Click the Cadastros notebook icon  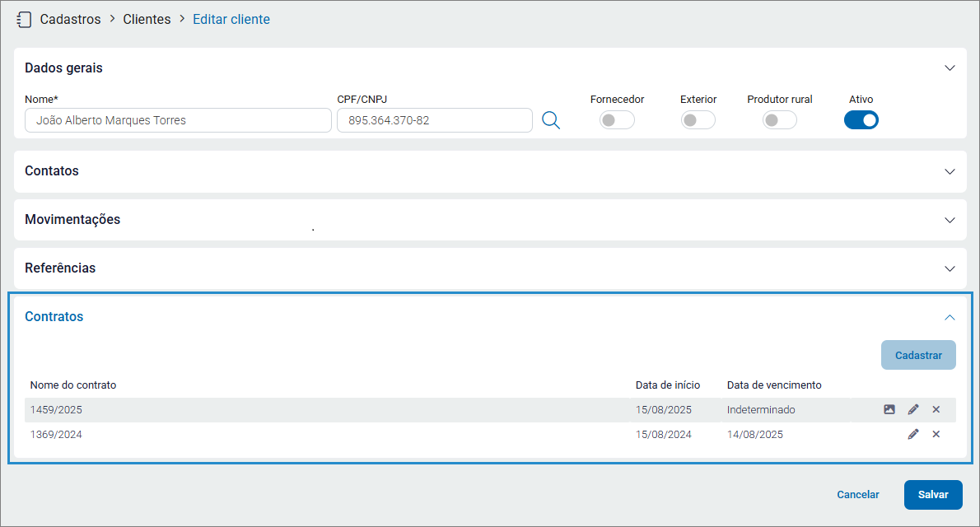pos(24,19)
